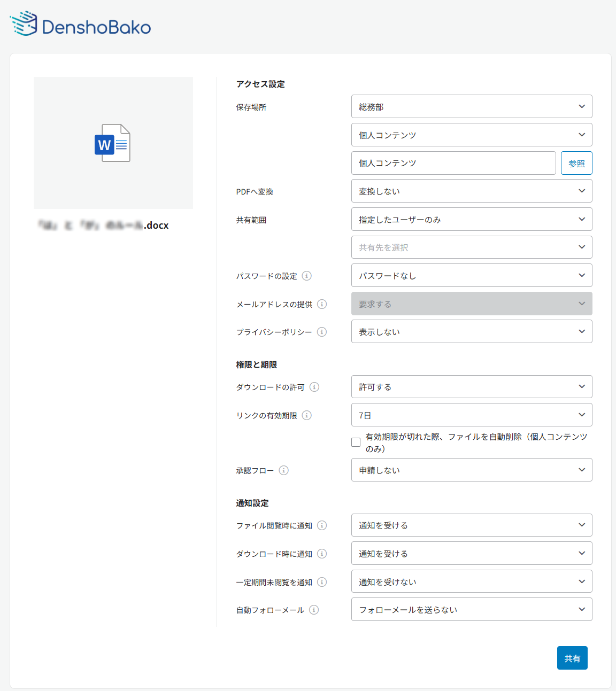Open dropdown showing 通知を受けない
Viewport: 616px width, 691px height.
click(x=472, y=581)
